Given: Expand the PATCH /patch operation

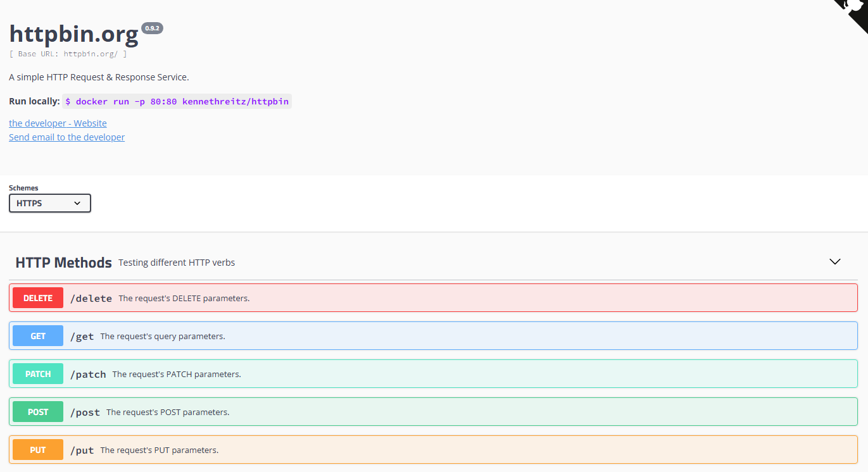Looking at the screenshot, I should [x=433, y=374].
